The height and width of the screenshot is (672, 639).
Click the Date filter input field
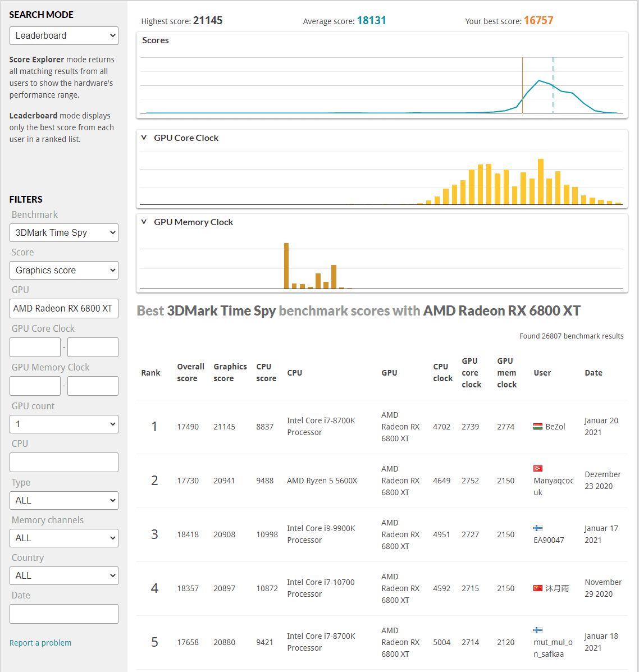[x=64, y=614]
